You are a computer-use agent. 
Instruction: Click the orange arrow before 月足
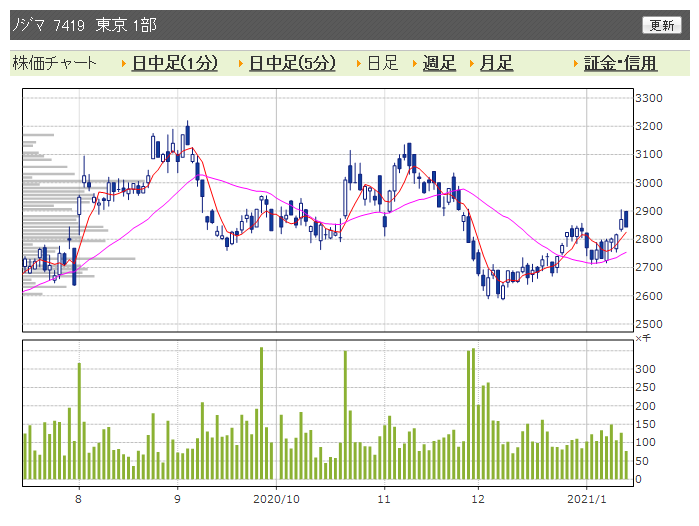[x=472, y=64]
